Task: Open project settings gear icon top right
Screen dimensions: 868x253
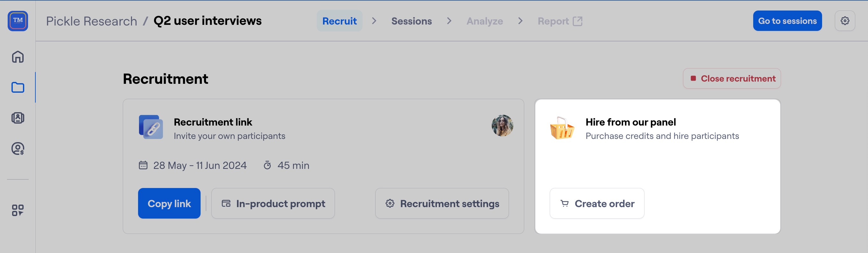Action: coord(845,21)
